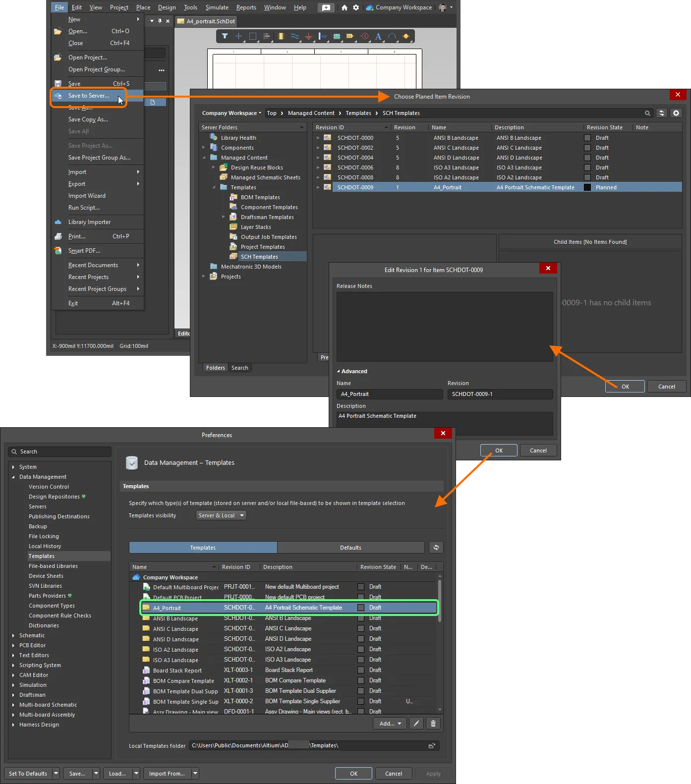Click Cancel in Edit Revision dialog
691x784 pixels.
coord(538,450)
